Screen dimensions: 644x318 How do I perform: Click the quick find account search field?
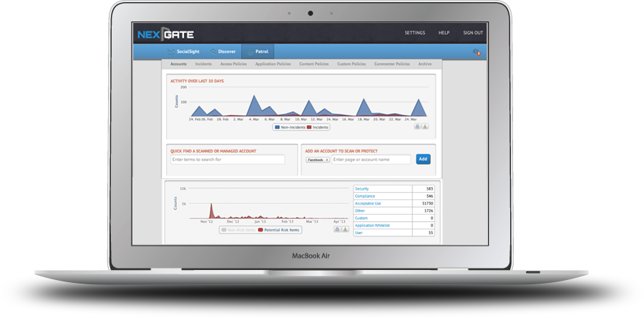click(228, 160)
